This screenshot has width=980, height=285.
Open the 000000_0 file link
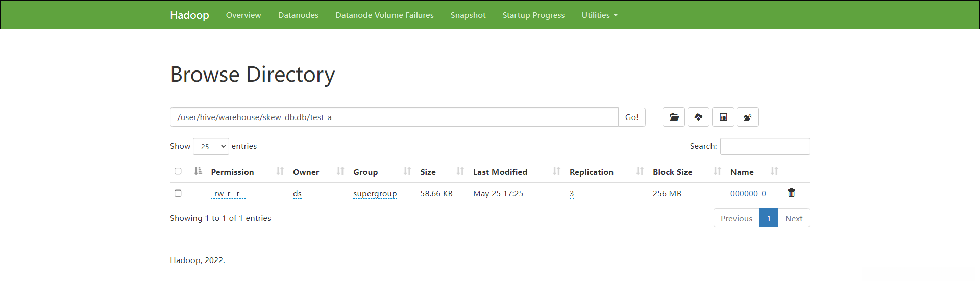click(748, 194)
